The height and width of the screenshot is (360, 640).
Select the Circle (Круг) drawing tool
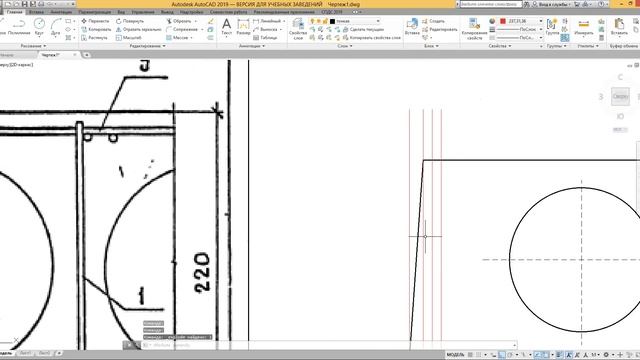click(x=39, y=27)
